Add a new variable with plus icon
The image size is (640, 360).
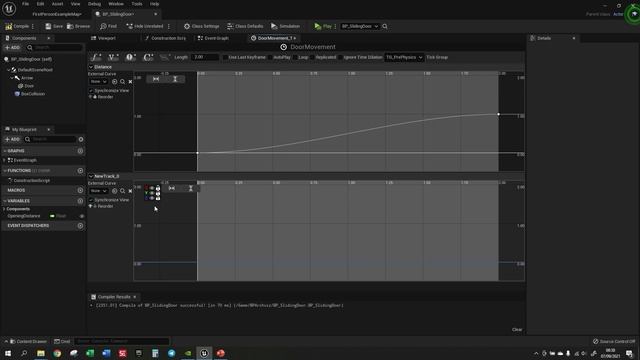coord(80,201)
